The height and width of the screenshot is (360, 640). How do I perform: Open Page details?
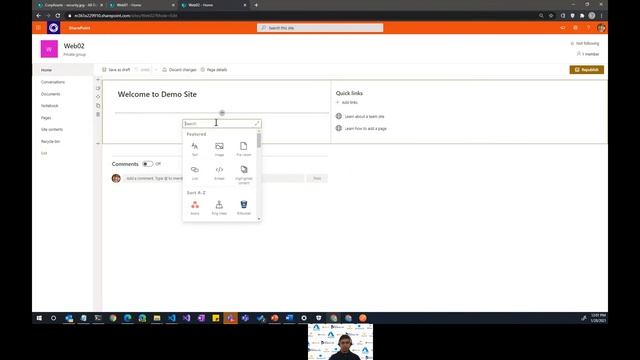(x=213, y=70)
